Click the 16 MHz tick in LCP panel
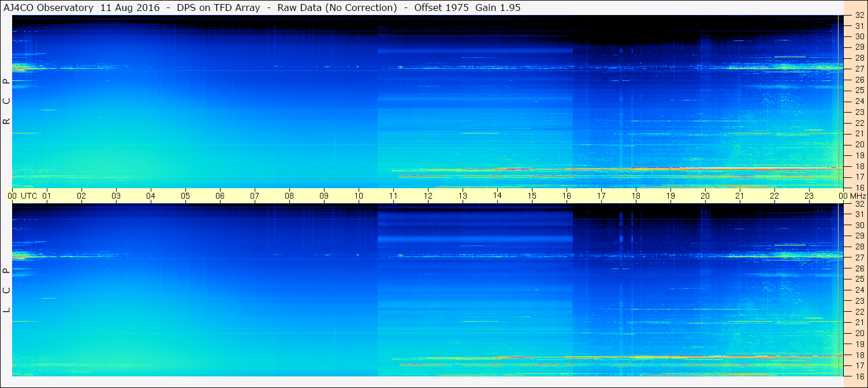Screen dimensions: 868x388 coord(859,376)
